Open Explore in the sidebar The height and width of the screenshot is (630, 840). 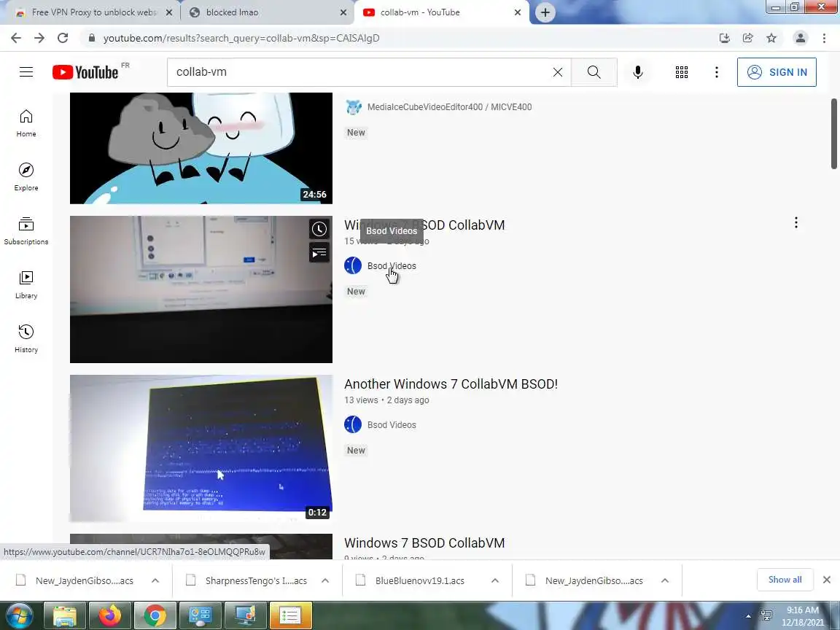(26, 176)
